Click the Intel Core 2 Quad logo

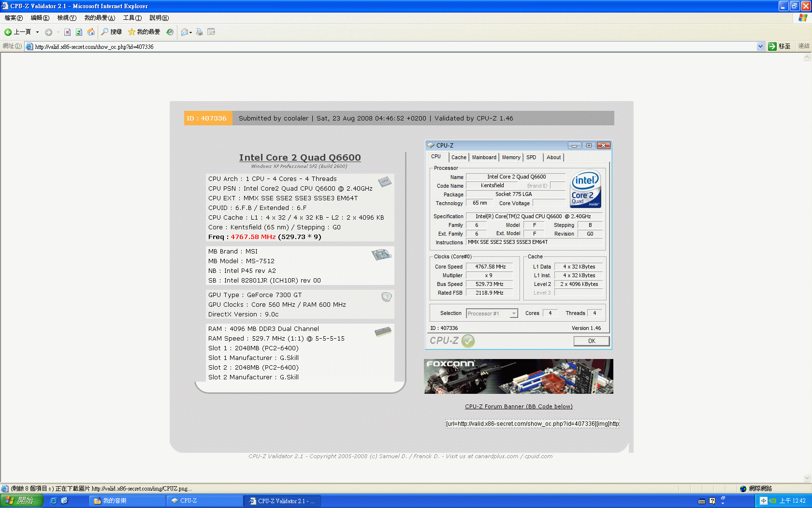pyautogui.click(x=586, y=189)
